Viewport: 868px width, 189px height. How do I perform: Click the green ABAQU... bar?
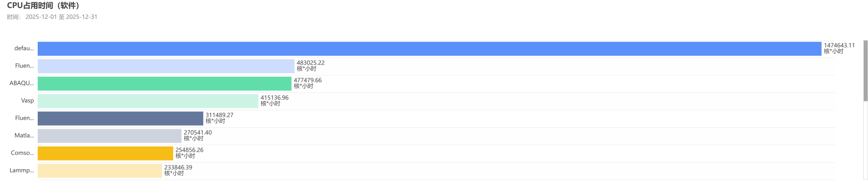[164, 83]
